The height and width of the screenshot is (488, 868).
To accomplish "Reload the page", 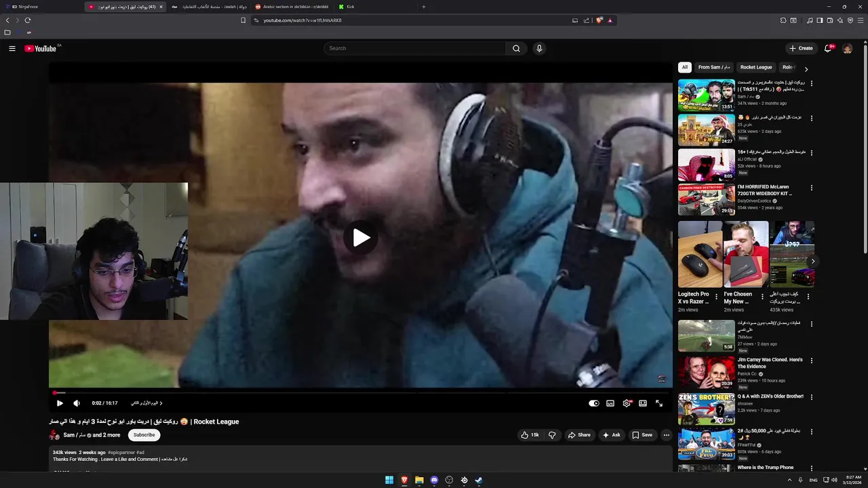I will [28, 20].
